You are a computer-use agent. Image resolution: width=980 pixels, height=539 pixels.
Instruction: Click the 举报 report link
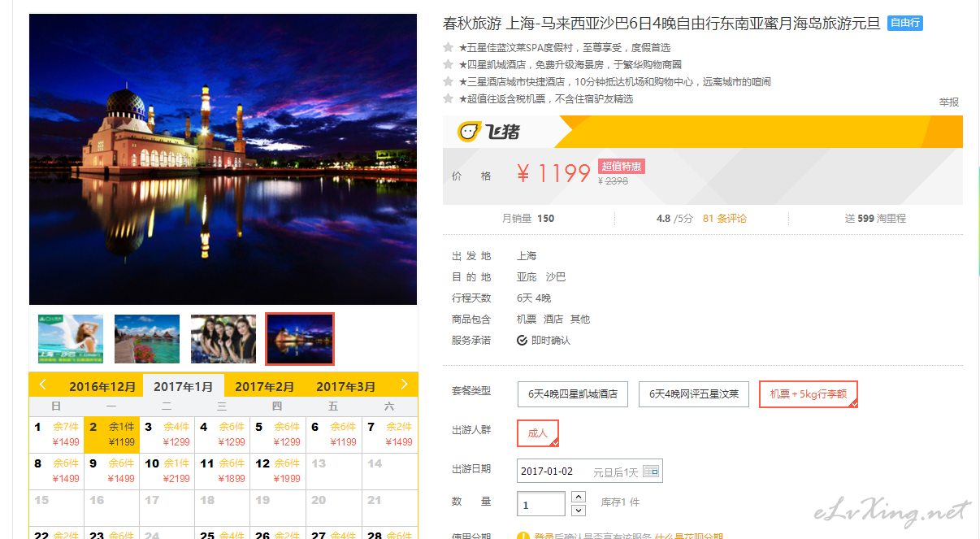coord(949,102)
